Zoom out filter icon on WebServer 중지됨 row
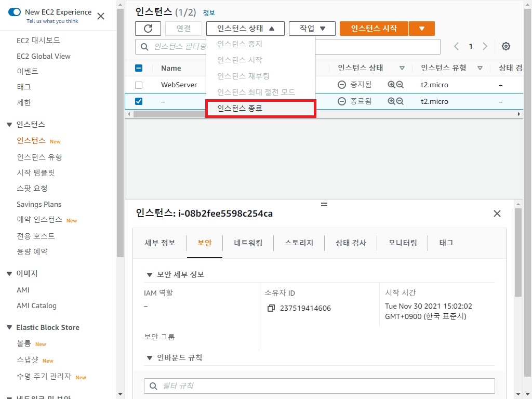Image resolution: width=532 pixels, height=399 pixels. coord(400,85)
